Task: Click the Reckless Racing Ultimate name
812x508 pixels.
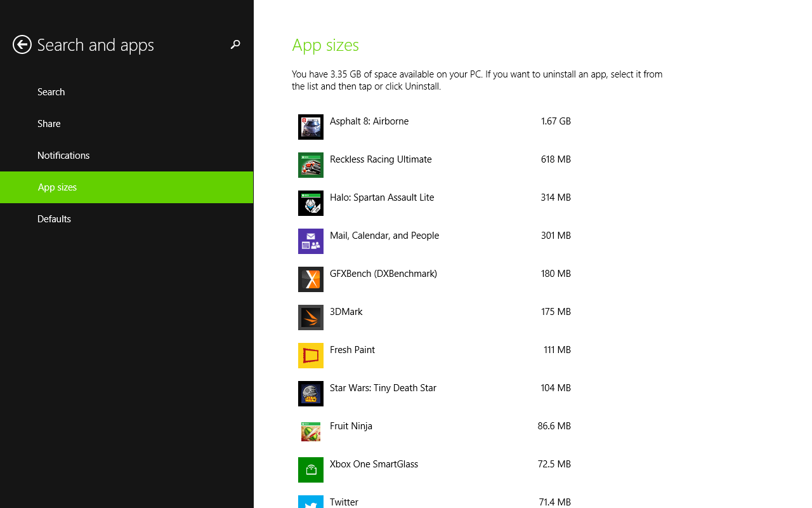Action: [381, 159]
